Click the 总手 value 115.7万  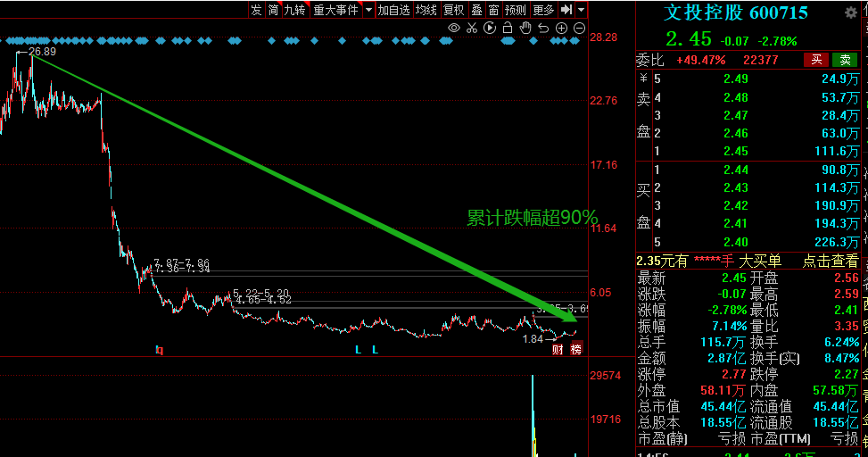[x=723, y=343]
